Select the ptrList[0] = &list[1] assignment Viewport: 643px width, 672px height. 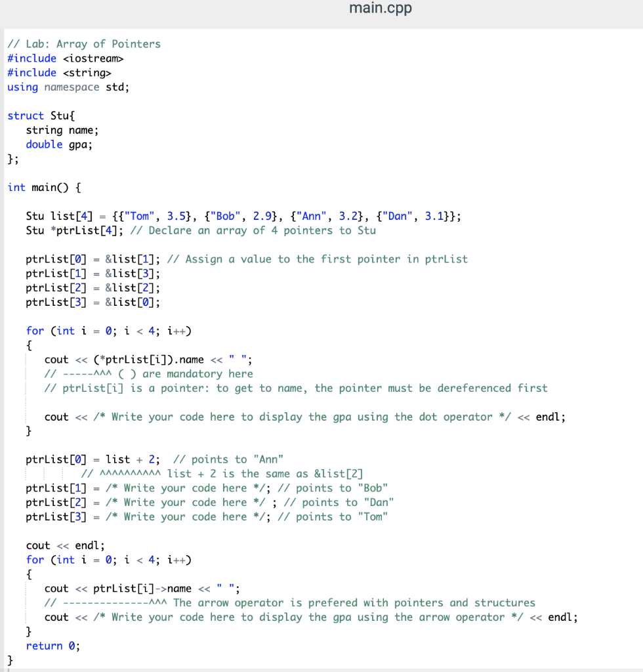(x=82, y=259)
